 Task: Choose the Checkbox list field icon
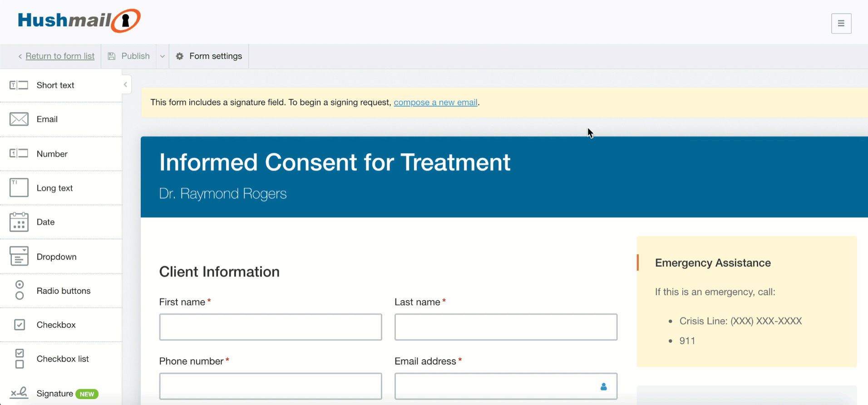20,359
